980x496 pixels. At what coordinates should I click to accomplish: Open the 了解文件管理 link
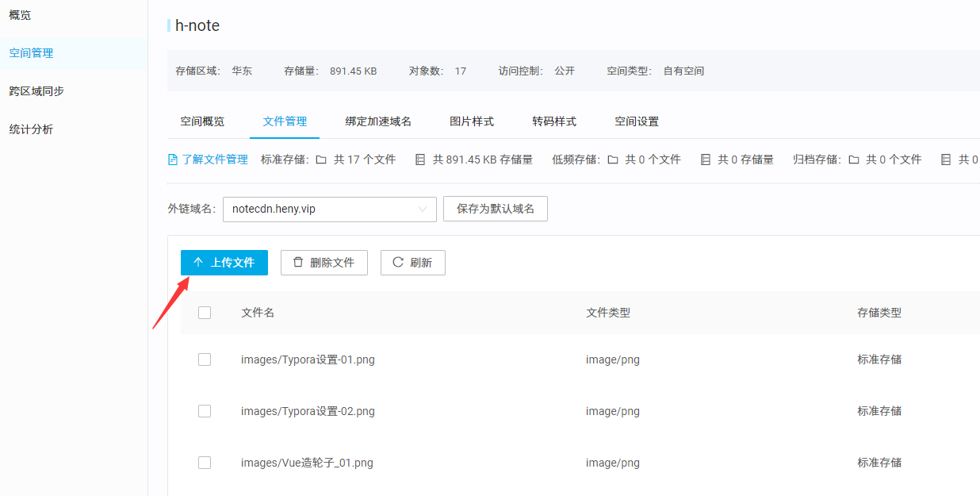tap(215, 160)
